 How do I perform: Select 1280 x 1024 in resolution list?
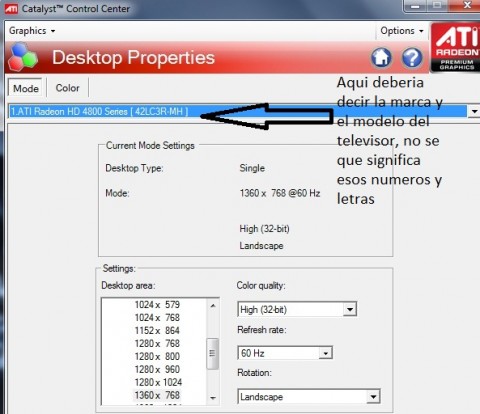pos(158,382)
